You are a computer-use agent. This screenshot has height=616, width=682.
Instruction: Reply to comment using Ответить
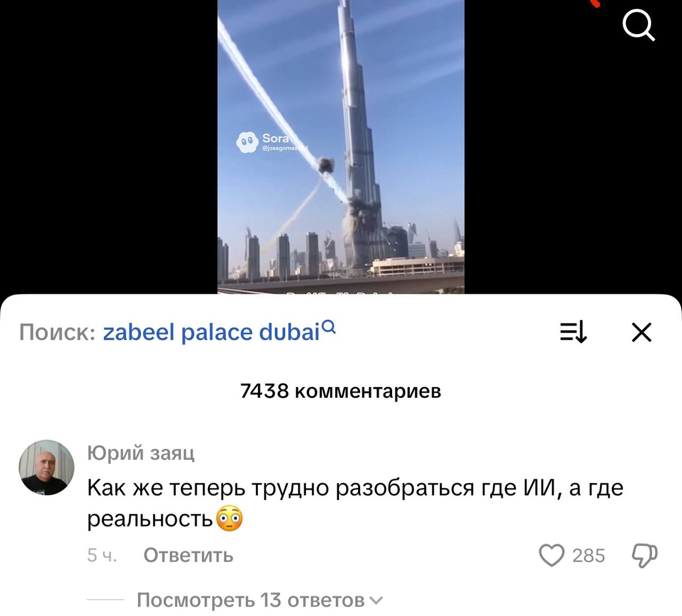click(188, 555)
